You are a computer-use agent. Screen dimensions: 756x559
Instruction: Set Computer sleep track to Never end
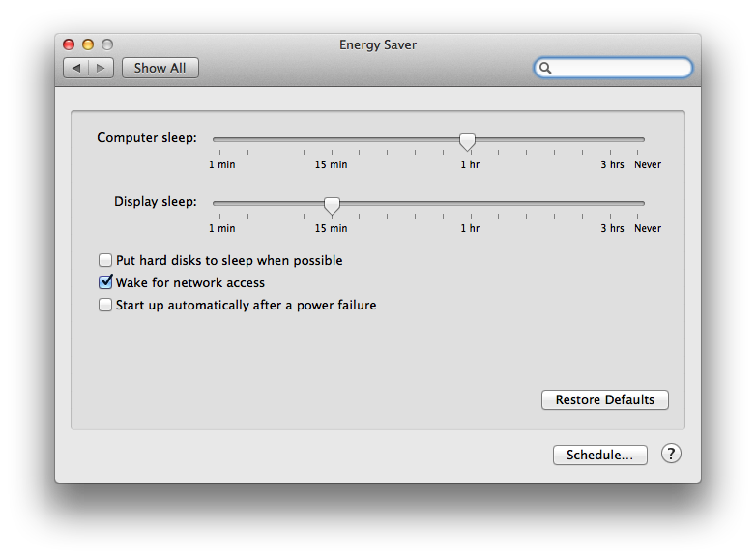pos(637,139)
